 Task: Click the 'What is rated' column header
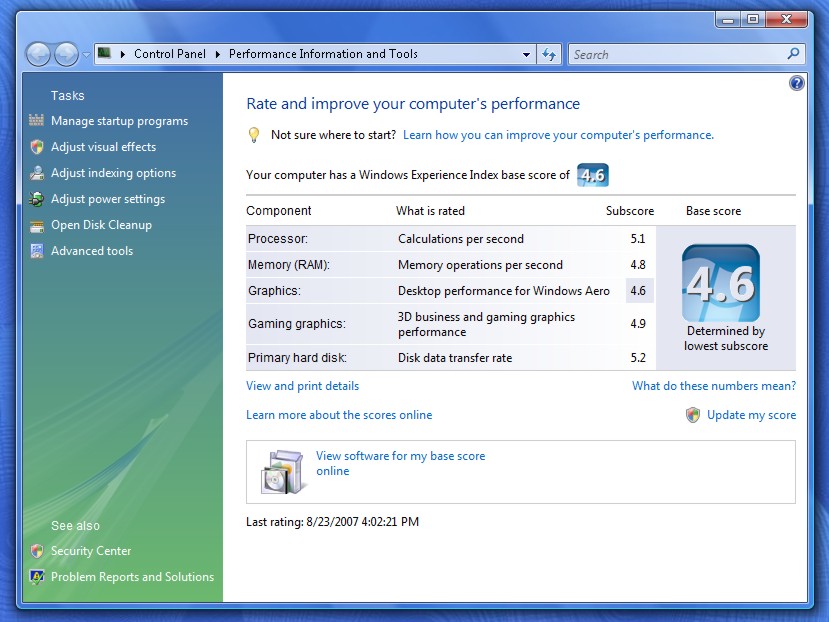(x=430, y=211)
